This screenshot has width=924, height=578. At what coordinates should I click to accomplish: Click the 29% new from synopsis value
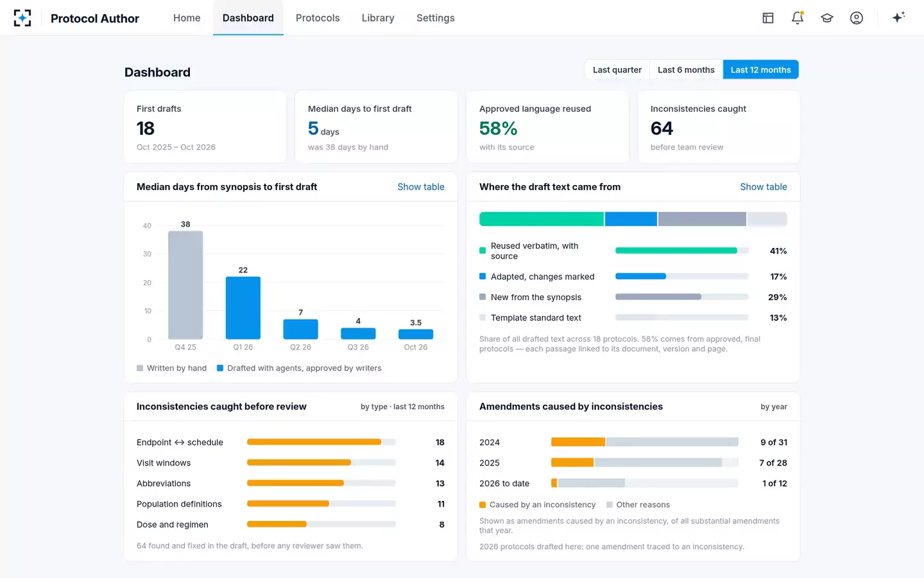coord(778,297)
